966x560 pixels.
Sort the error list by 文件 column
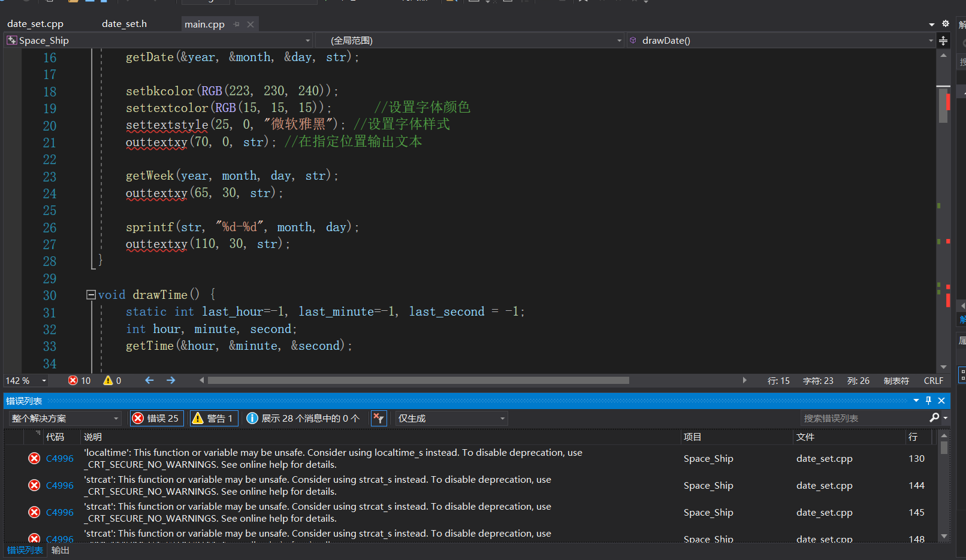point(805,437)
